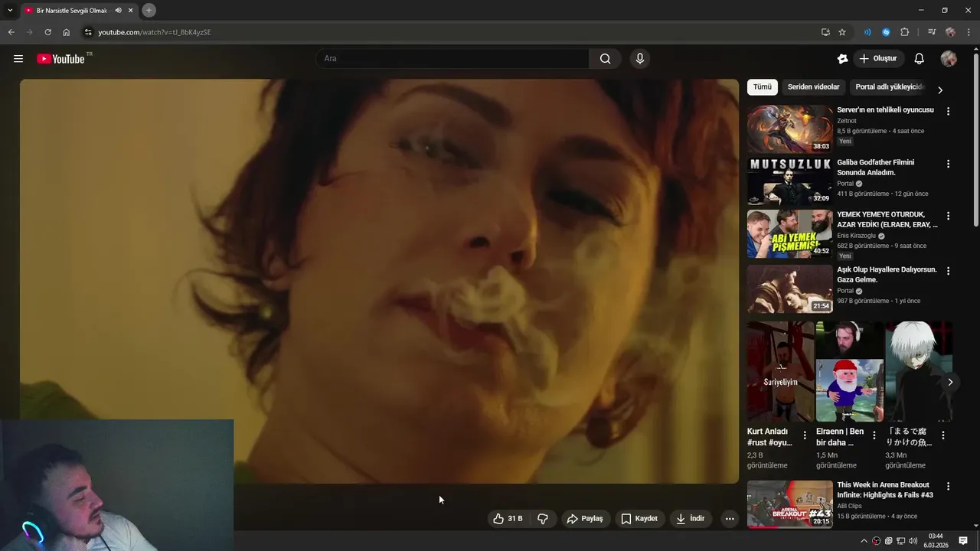This screenshot has height=551, width=980.
Task: Open the tab search dropdown arrow
Action: click(10, 11)
